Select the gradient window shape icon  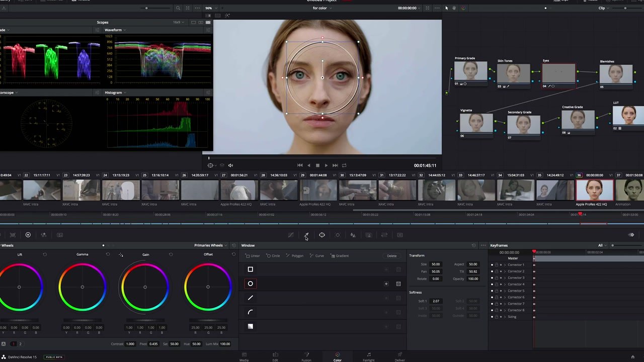click(250, 326)
